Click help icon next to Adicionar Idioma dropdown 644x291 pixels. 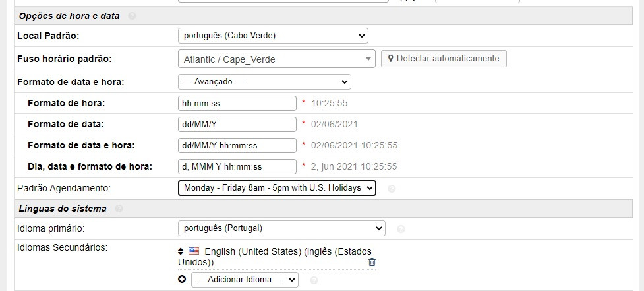[x=314, y=280]
